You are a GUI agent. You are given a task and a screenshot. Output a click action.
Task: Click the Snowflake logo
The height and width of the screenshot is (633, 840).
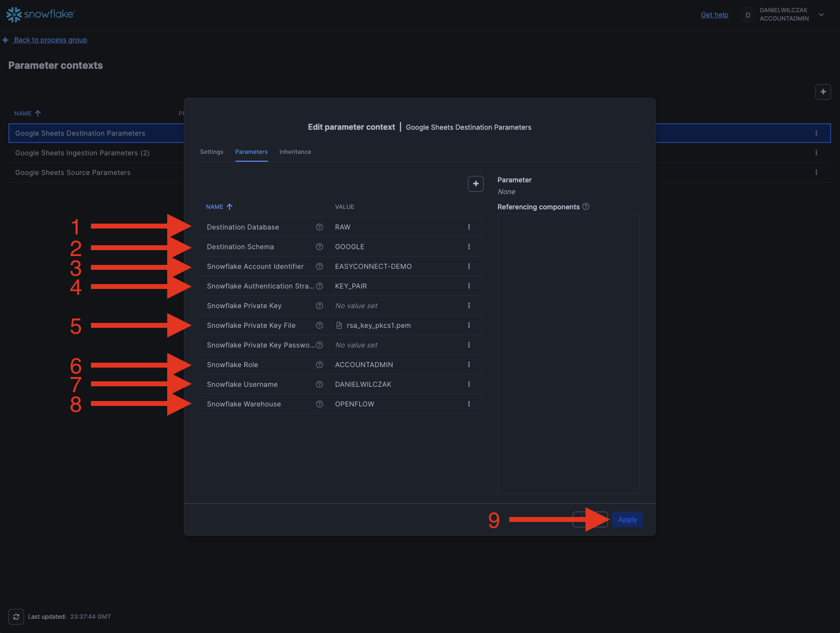pos(40,14)
